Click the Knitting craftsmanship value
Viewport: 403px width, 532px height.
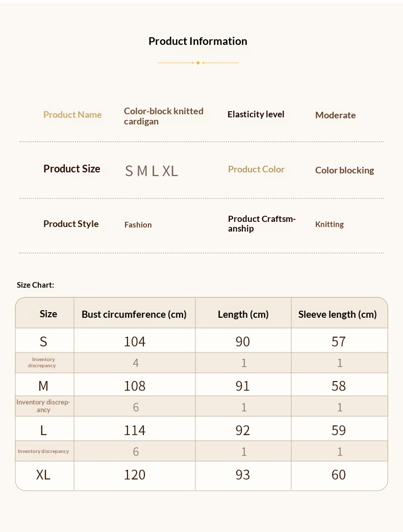329,224
